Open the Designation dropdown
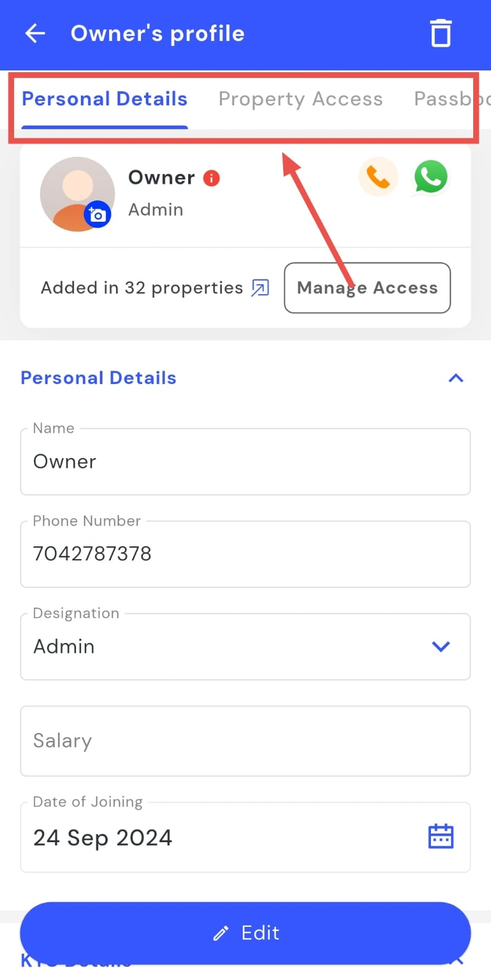Viewport: 491px width, 980px height. point(441,647)
